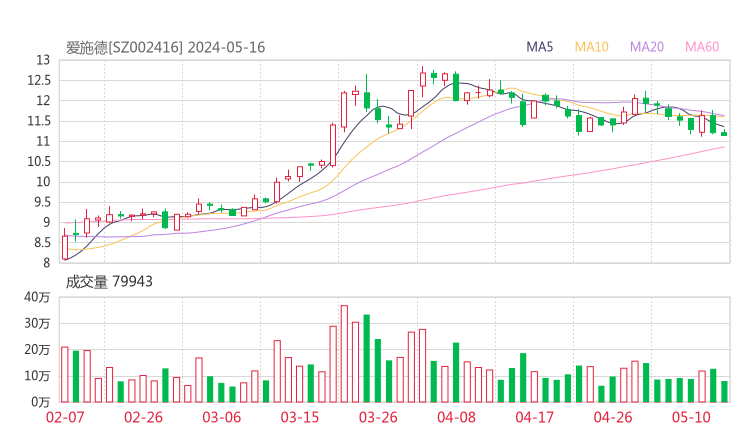Select the first candlestick on 02-07

pos(65,244)
